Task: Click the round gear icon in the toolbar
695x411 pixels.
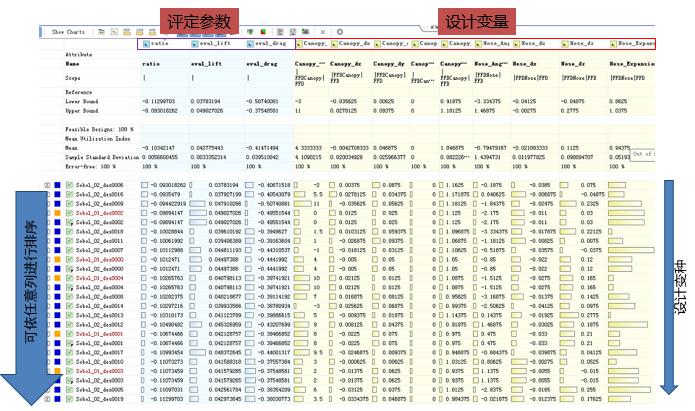Action: click(340, 32)
